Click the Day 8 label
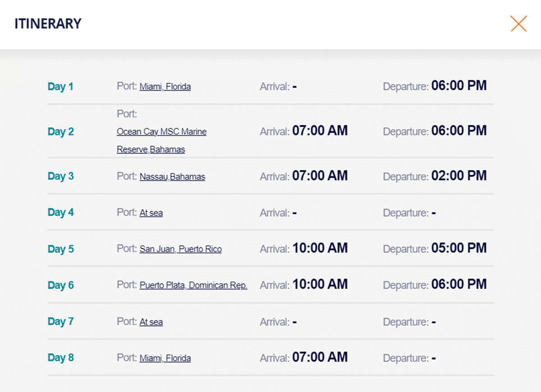This screenshot has width=541, height=392. (60, 358)
